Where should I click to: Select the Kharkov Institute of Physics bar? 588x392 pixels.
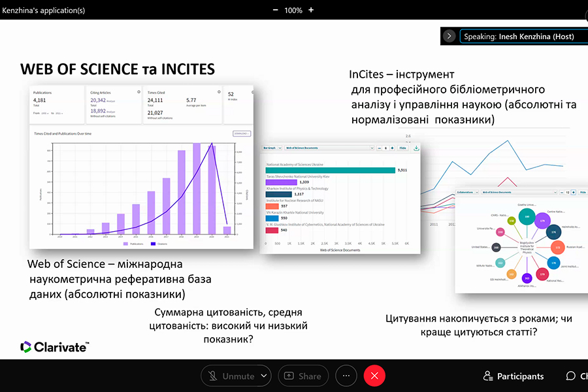click(x=278, y=194)
